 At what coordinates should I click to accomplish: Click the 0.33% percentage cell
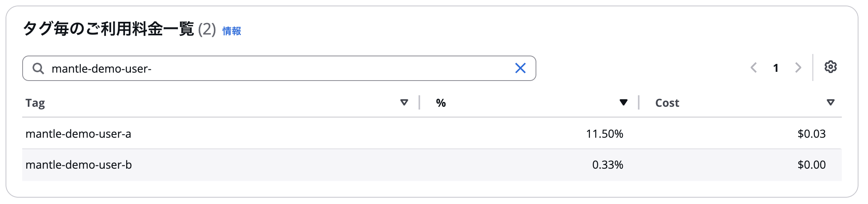point(607,165)
